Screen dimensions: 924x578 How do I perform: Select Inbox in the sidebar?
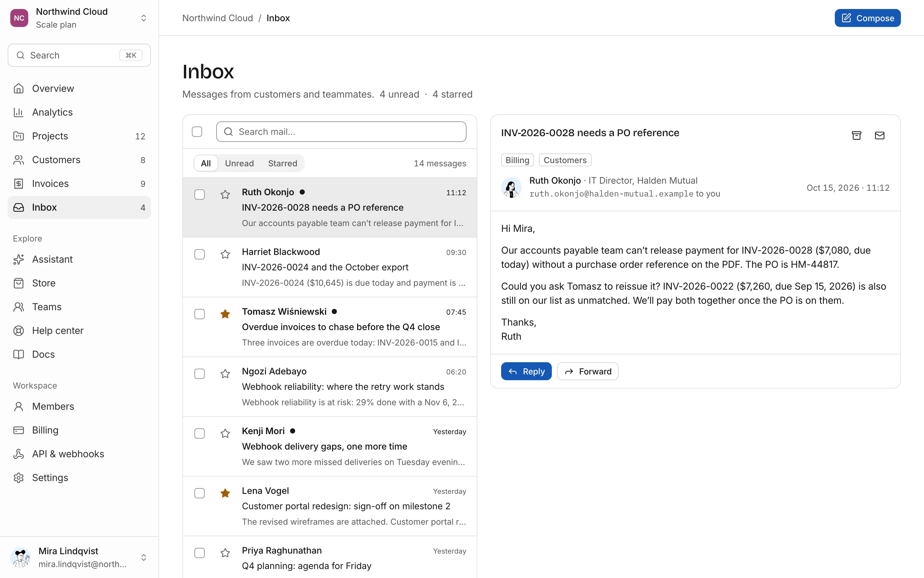click(79, 207)
